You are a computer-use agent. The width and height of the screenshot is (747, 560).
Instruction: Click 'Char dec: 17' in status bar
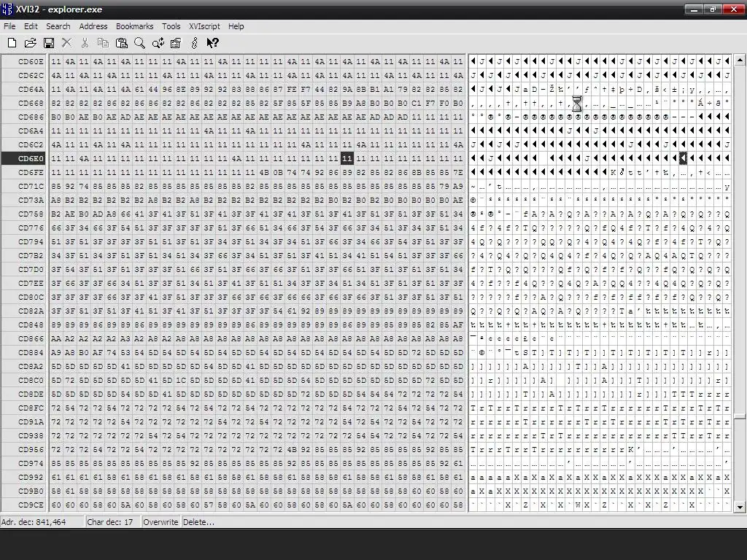[x=110, y=522]
